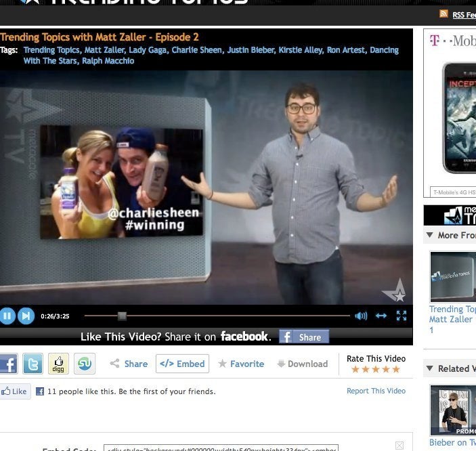Open the Dancing With The Stars tag
The width and height of the screenshot is (476, 451).
point(384,50)
